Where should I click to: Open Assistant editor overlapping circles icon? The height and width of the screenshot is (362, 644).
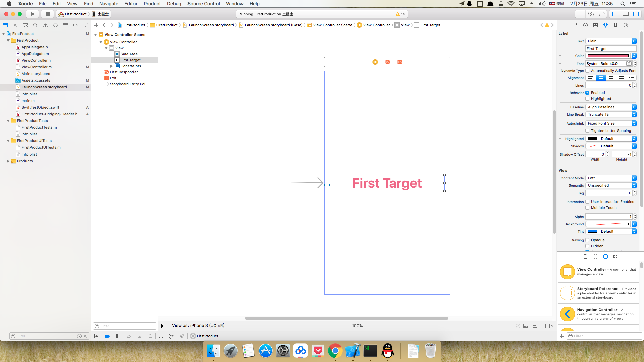point(591,14)
